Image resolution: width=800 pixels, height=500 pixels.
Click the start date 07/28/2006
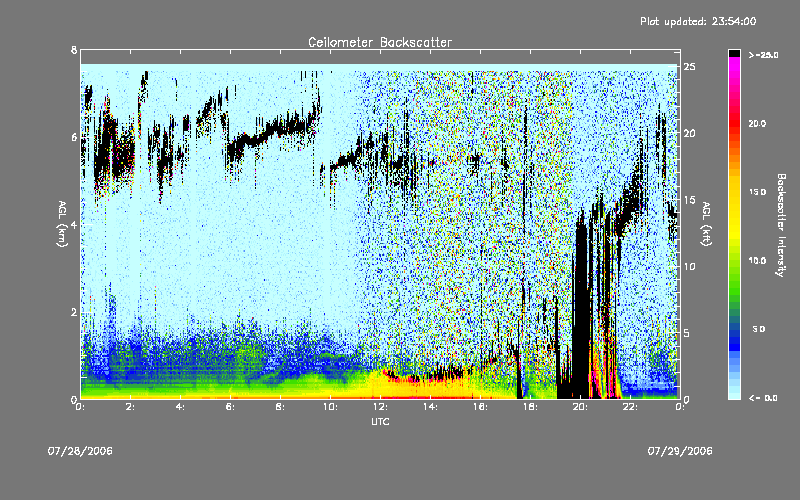tap(80, 451)
